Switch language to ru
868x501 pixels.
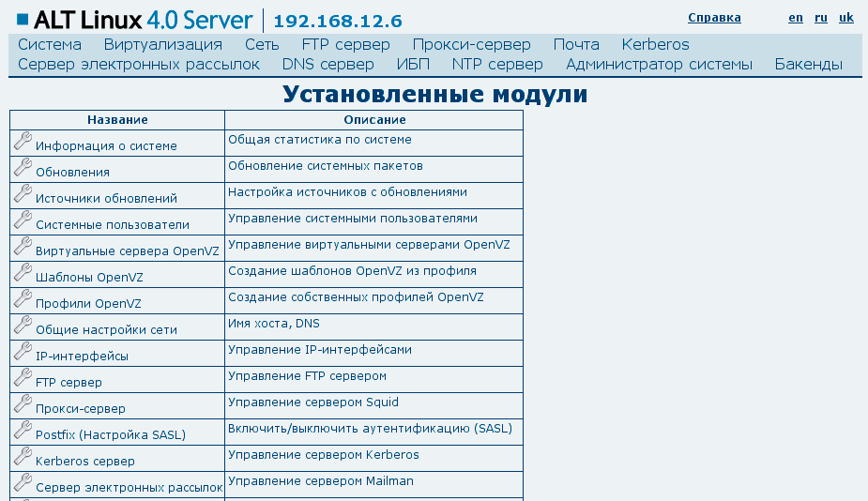click(821, 18)
